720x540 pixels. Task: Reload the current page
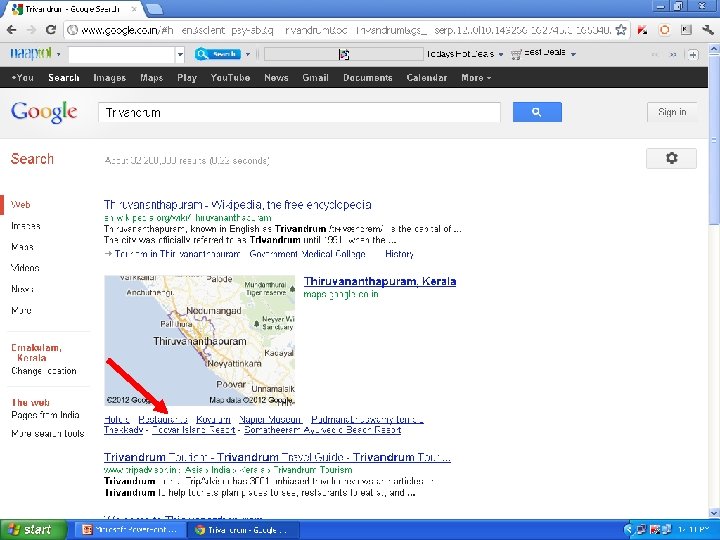pos(51,30)
